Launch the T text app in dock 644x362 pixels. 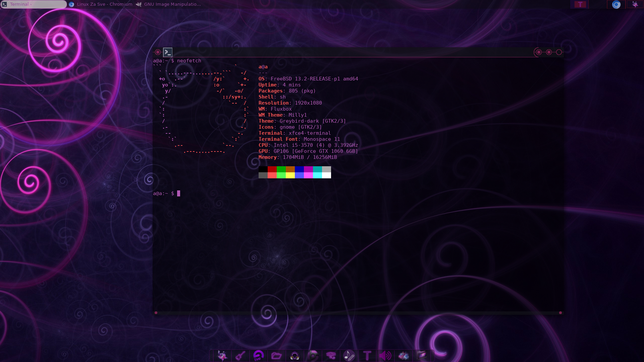click(x=367, y=355)
